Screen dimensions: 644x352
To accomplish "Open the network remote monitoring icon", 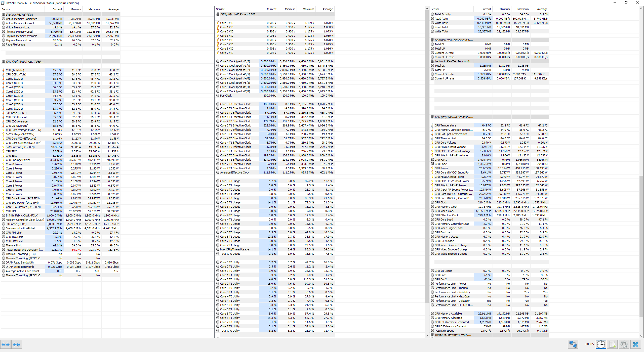I will 573,344.
